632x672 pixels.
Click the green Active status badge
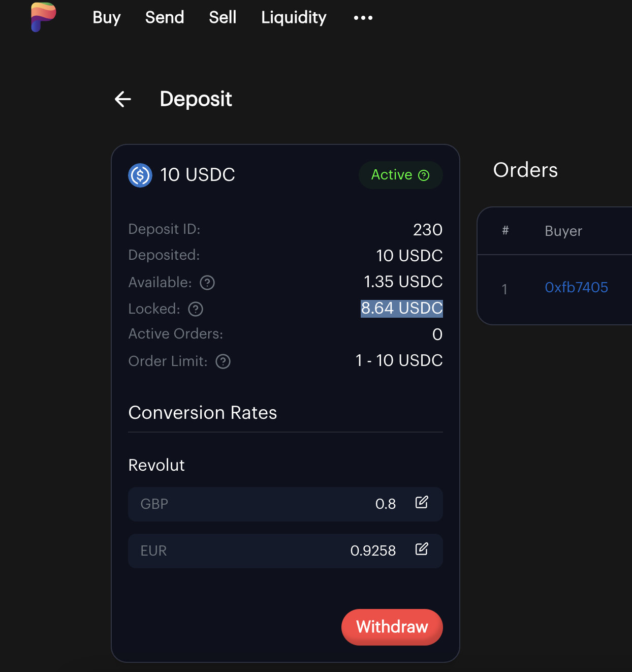pyautogui.click(x=400, y=175)
